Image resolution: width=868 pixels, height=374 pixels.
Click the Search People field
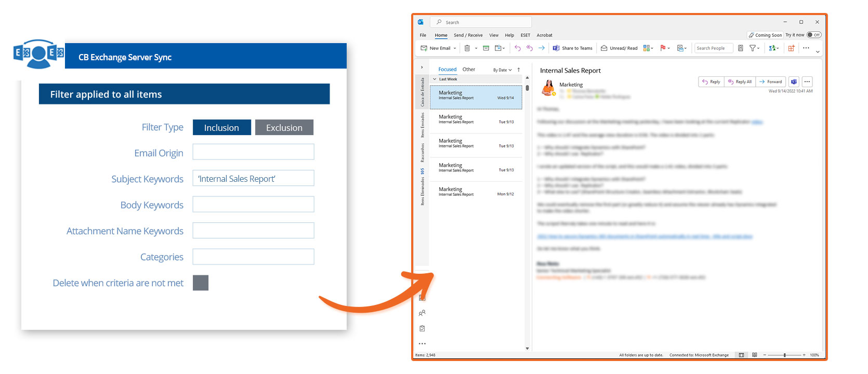point(714,48)
